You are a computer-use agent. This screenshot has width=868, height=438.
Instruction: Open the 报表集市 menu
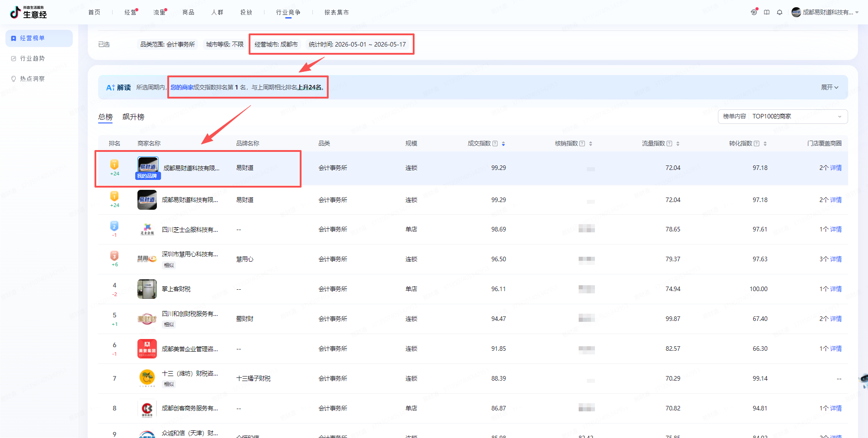[337, 13]
